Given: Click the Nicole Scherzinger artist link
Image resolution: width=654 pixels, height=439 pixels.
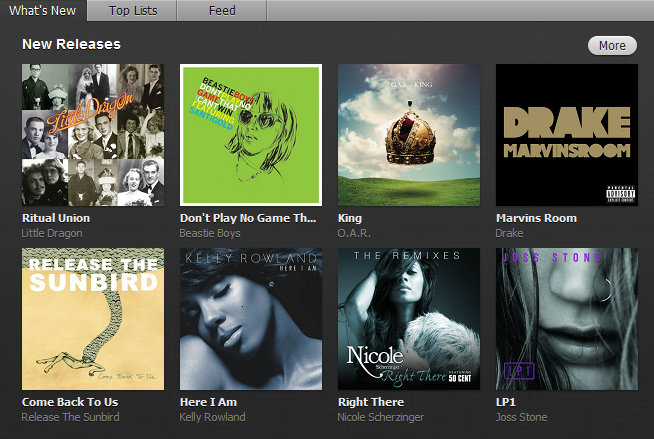Looking at the screenshot, I should click(380, 417).
